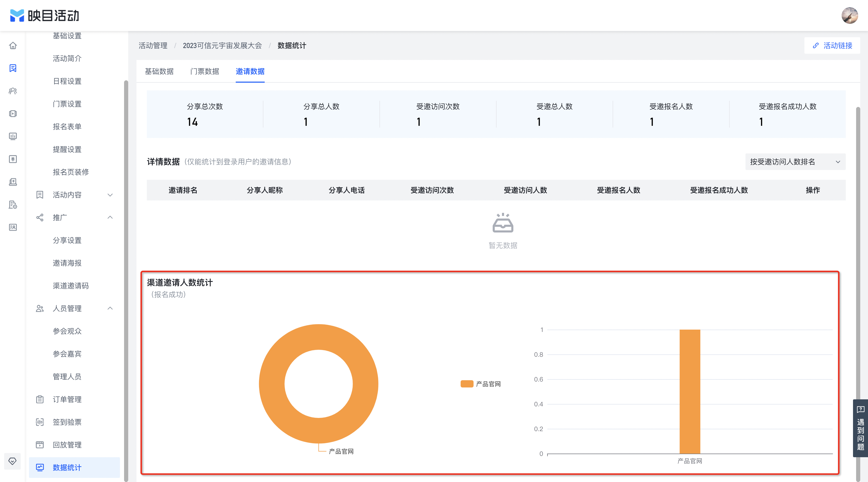Image resolution: width=868 pixels, height=482 pixels.
Task: Open 日程设置 in sidebar menu
Action: tap(67, 81)
